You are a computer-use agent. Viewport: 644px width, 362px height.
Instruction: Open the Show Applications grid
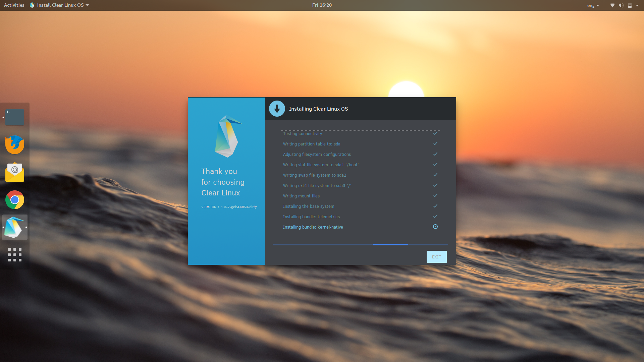point(15,255)
